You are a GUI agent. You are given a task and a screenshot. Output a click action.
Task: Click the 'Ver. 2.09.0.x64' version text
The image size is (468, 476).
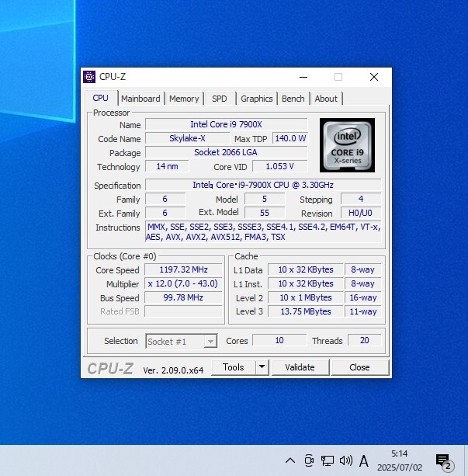point(173,370)
